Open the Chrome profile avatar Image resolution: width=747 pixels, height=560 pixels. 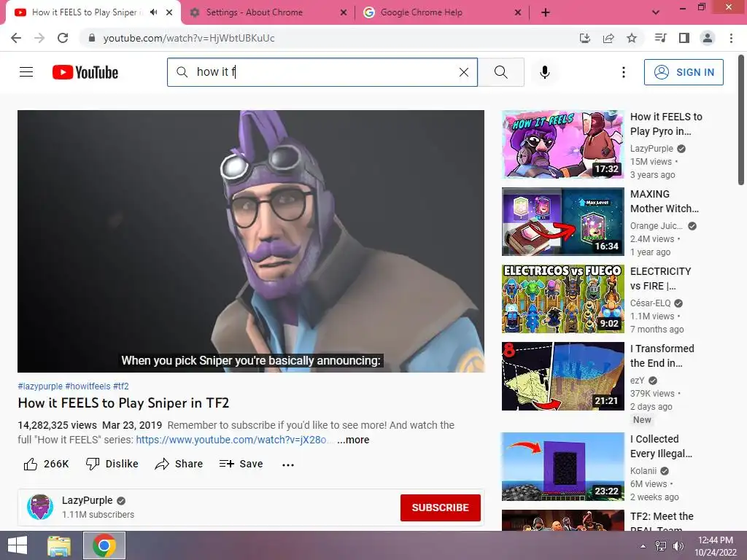coord(708,38)
